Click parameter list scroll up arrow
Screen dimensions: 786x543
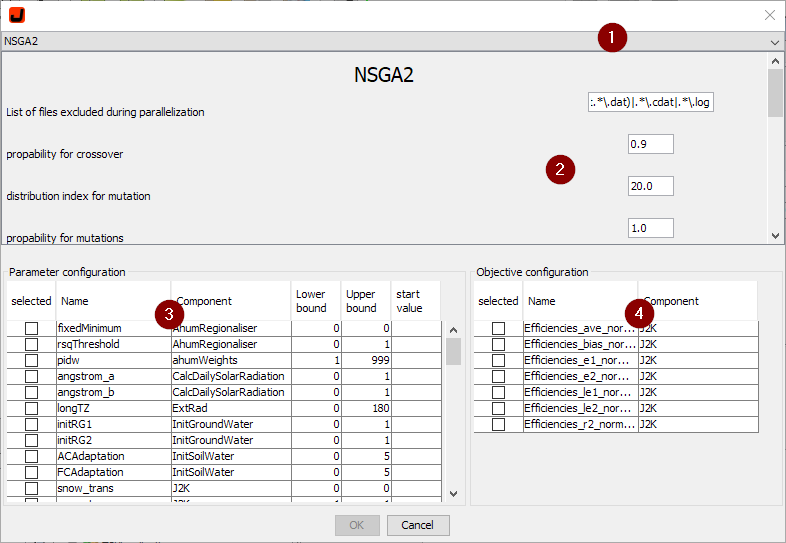[454, 330]
